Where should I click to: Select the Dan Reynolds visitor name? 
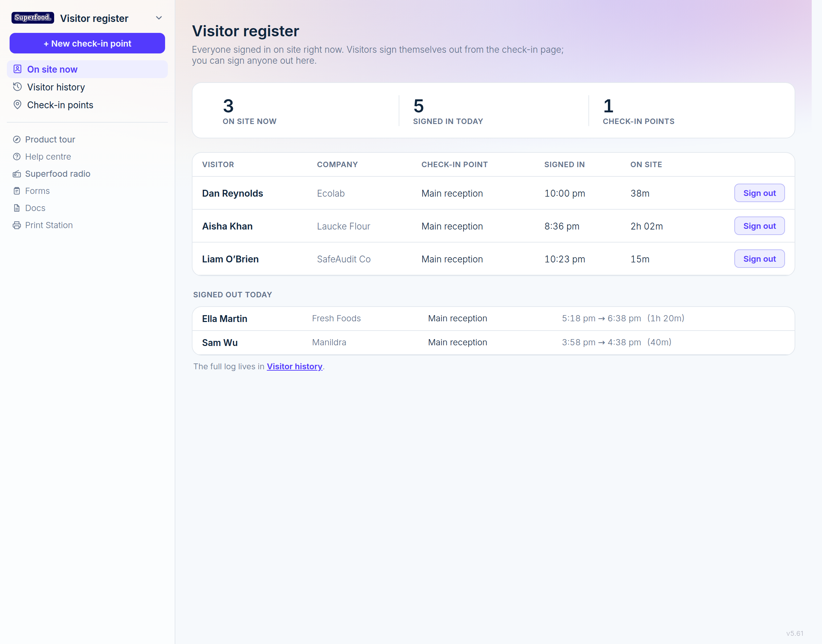(x=233, y=194)
